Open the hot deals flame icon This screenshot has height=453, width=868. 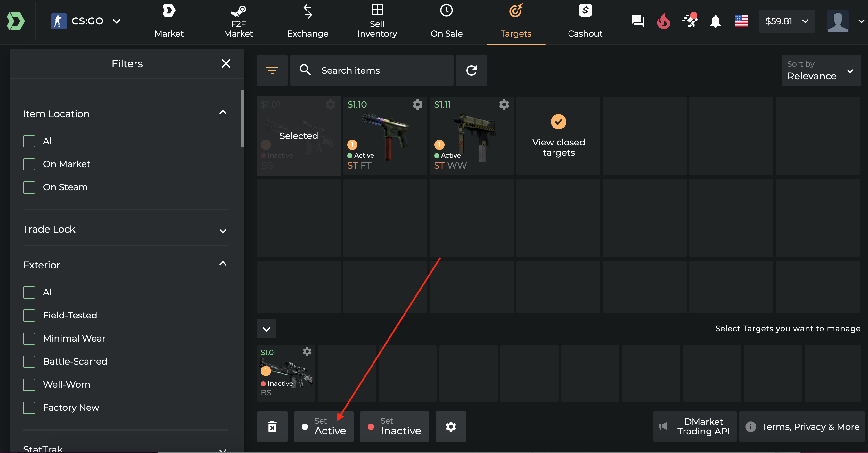pos(663,21)
